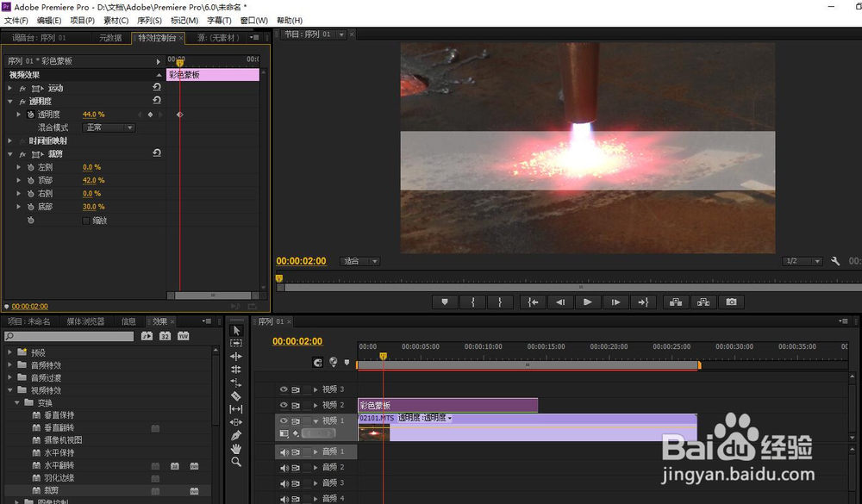Image resolution: width=862 pixels, height=504 pixels.
Task: Select the Rolling Edit tool
Action: [x=236, y=370]
